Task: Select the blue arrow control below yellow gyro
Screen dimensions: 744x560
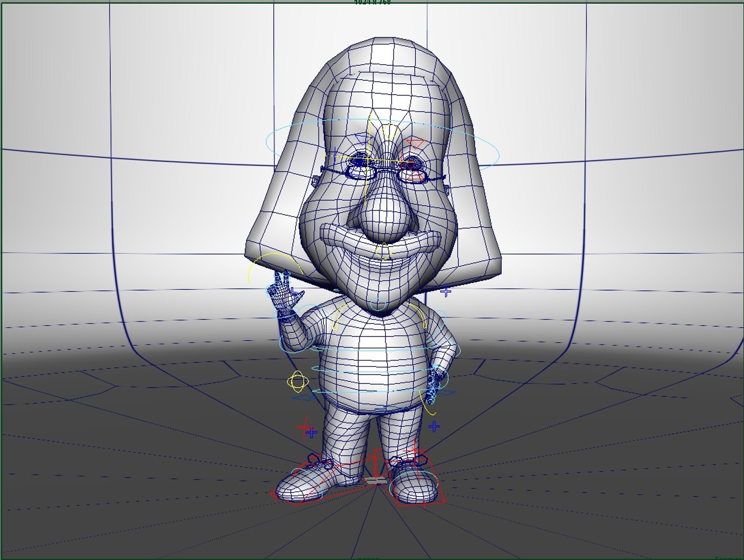Action: coord(306,398)
